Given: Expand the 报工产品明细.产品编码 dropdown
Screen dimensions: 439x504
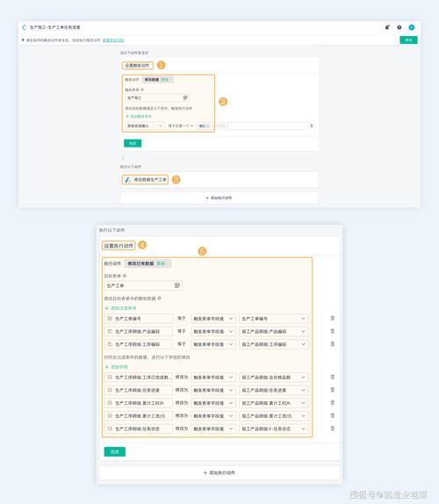Looking at the screenshot, I should (x=273, y=331).
